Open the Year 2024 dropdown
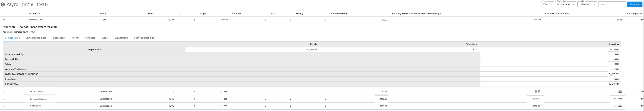The image size is (644, 111). 547,4
